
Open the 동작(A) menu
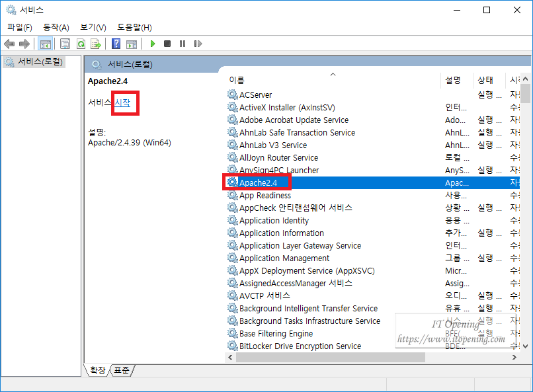(56, 27)
